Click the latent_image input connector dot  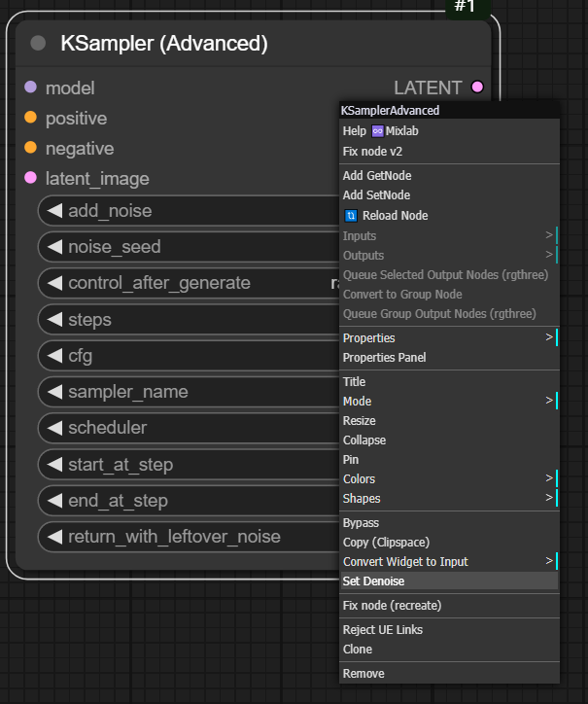(x=30, y=178)
